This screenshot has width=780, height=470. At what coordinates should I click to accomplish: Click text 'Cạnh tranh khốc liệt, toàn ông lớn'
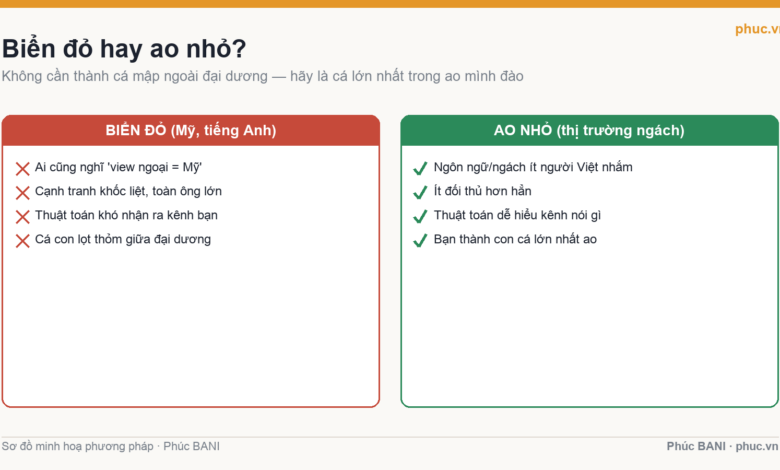128,191
